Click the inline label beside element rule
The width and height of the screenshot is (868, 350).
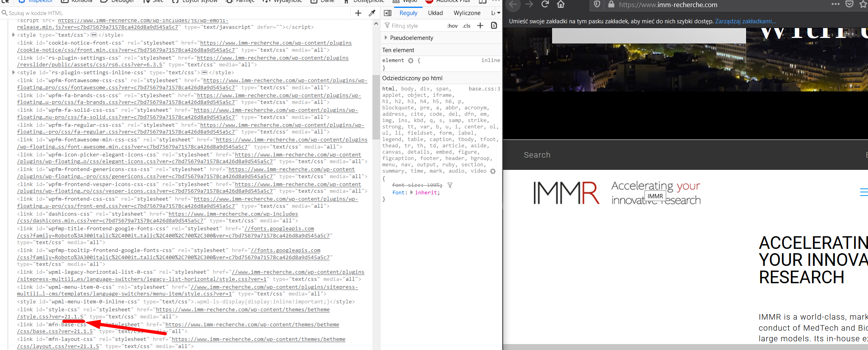click(x=490, y=60)
